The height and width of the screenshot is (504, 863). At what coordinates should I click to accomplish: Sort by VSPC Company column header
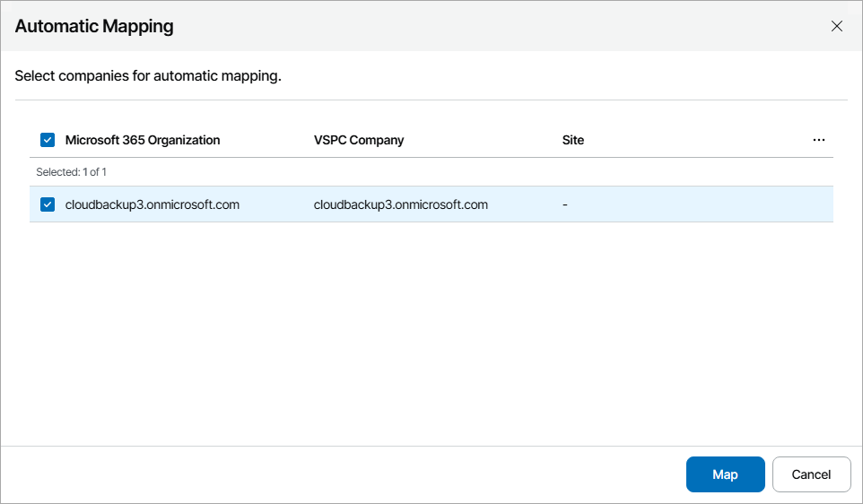click(359, 140)
